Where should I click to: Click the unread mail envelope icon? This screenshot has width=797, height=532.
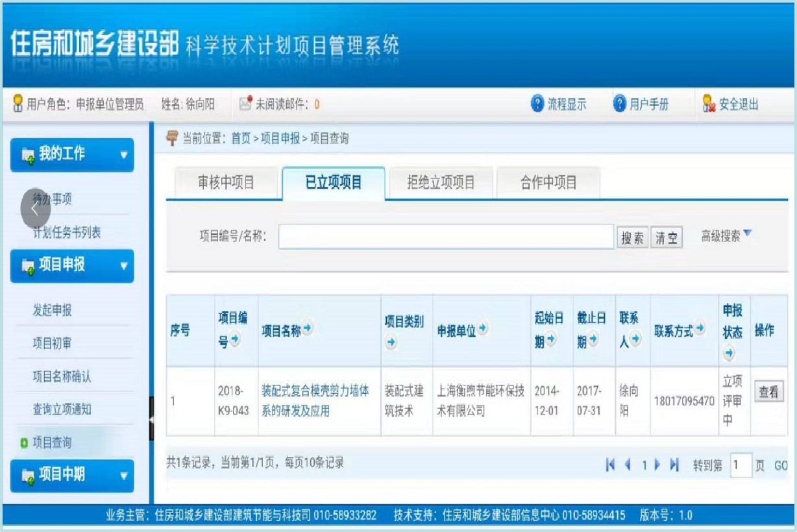(x=245, y=104)
